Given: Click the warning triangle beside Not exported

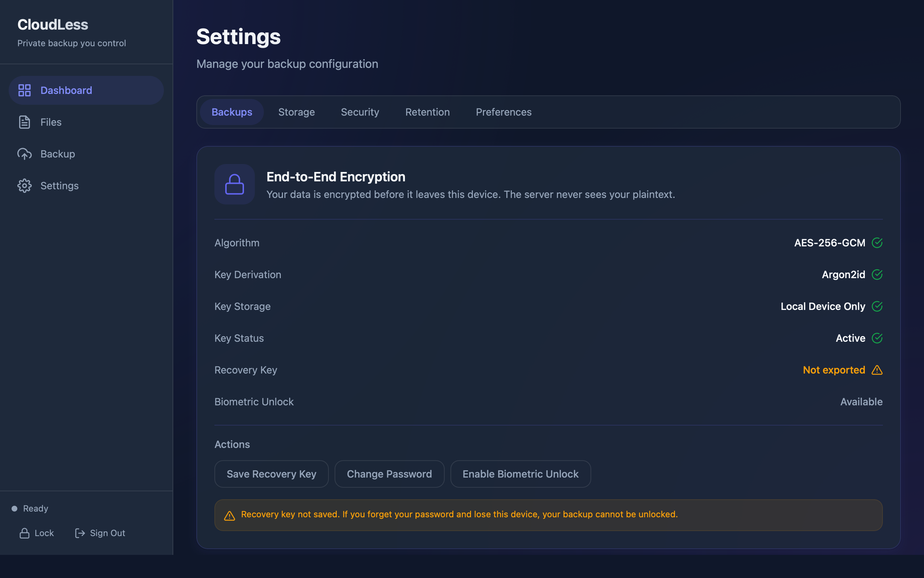Looking at the screenshot, I should point(877,370).
